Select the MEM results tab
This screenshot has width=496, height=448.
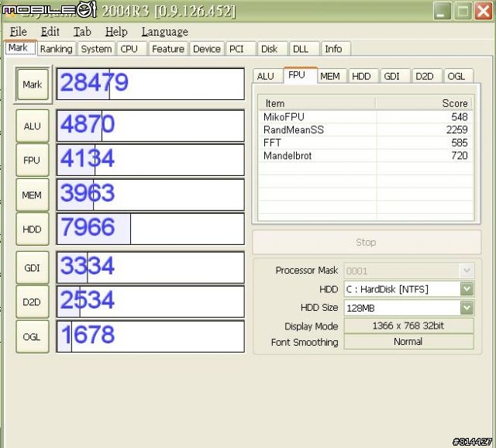(330, 76)
